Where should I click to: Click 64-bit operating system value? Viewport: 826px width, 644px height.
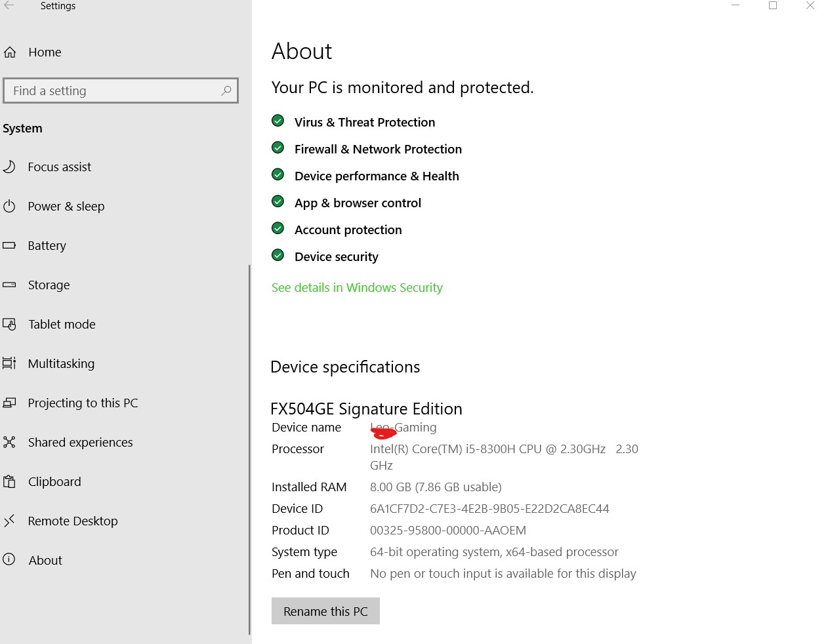pyautogui.click(x=494, y=552)
